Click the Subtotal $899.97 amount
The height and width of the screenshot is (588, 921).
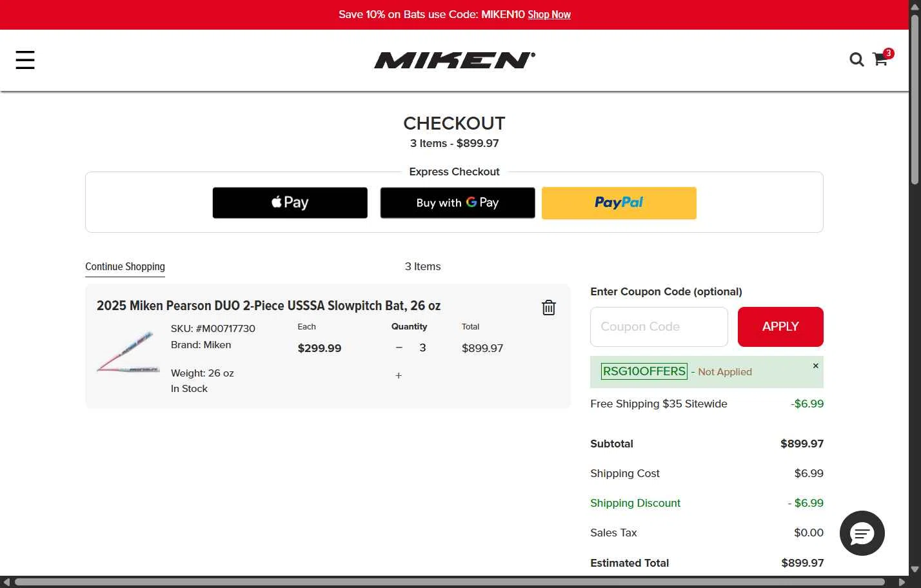click(802, 444)
